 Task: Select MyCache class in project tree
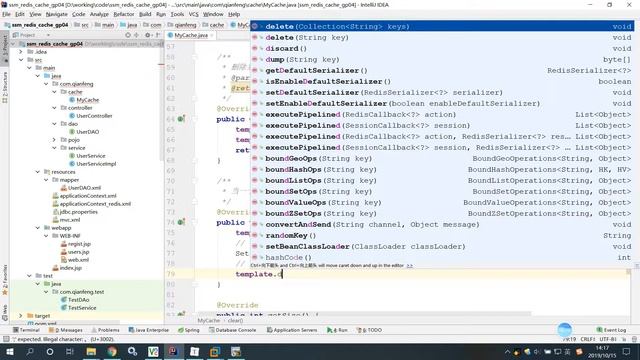coord(84,100)
